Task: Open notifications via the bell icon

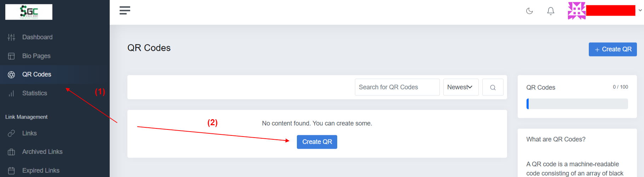Action: [551, 11]
